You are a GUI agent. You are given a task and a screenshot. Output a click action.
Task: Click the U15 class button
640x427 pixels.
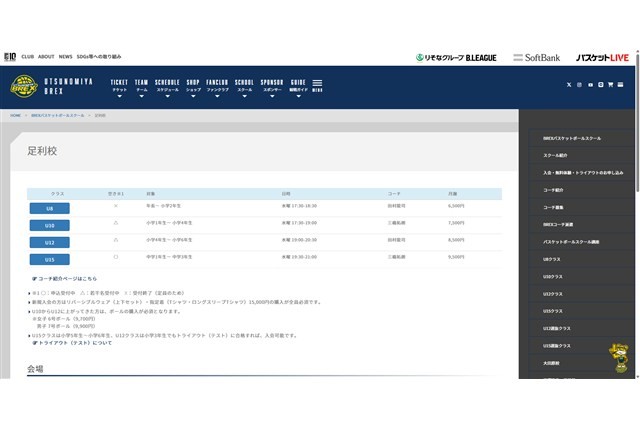(50, 259)
